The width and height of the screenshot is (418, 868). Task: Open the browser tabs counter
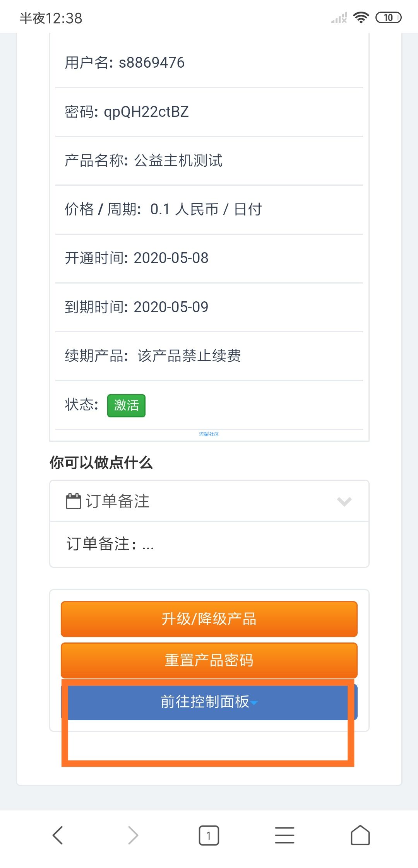point(209,836)
